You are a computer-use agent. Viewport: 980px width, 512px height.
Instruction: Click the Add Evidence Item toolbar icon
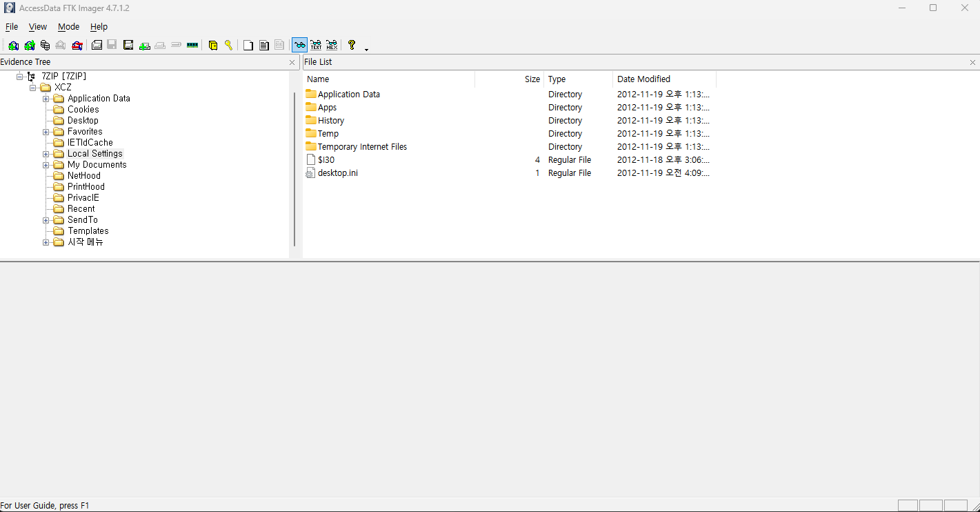tap(14, 46)
